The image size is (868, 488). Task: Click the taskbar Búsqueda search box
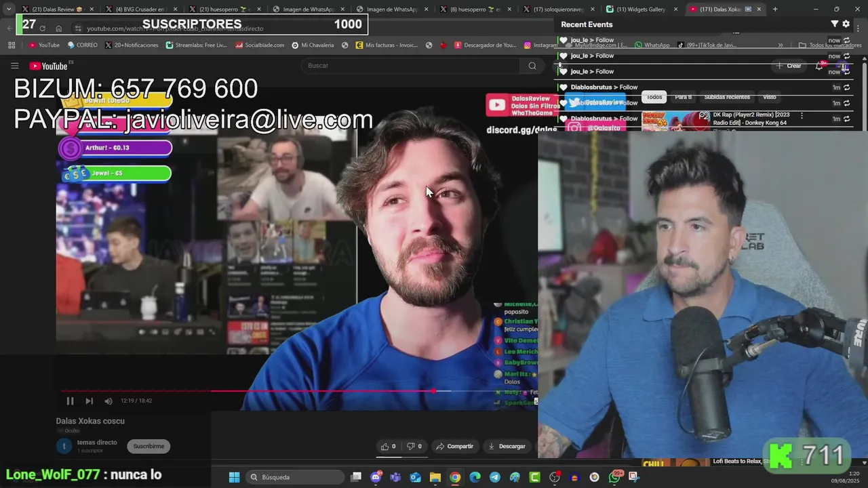click(294, 477)
